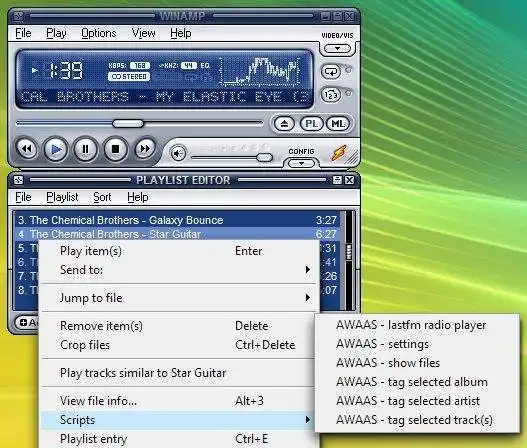
Task: Run AWAAS - tag selected artist
Action: tap(417, 401)
